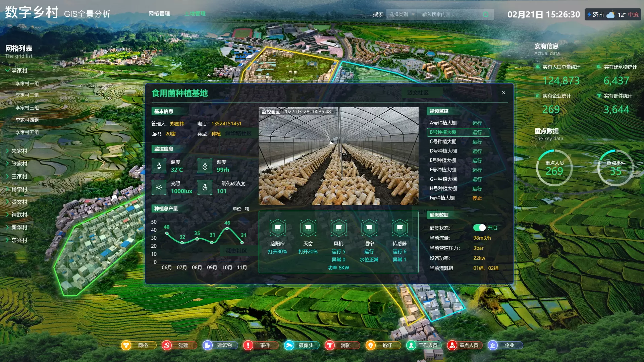Click the 风机 fan device icon
This screenshot has width=644, height=362.
pyautogui.click(x=338, y=228)
